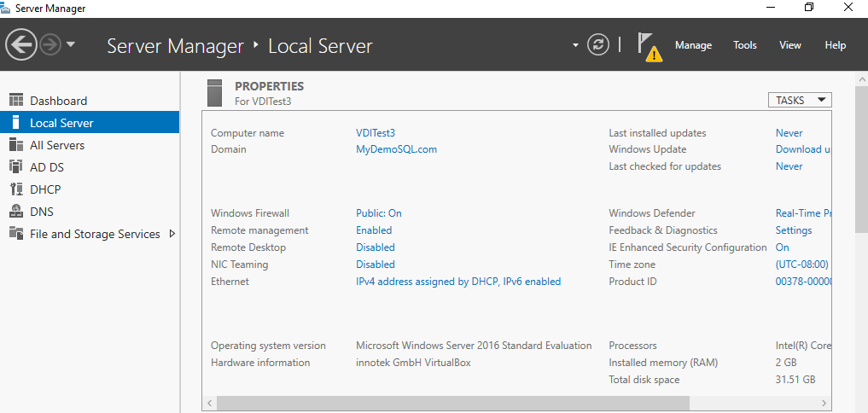868x413 pixels.
Task: Open the Tools menu
Action: point(745,45)
